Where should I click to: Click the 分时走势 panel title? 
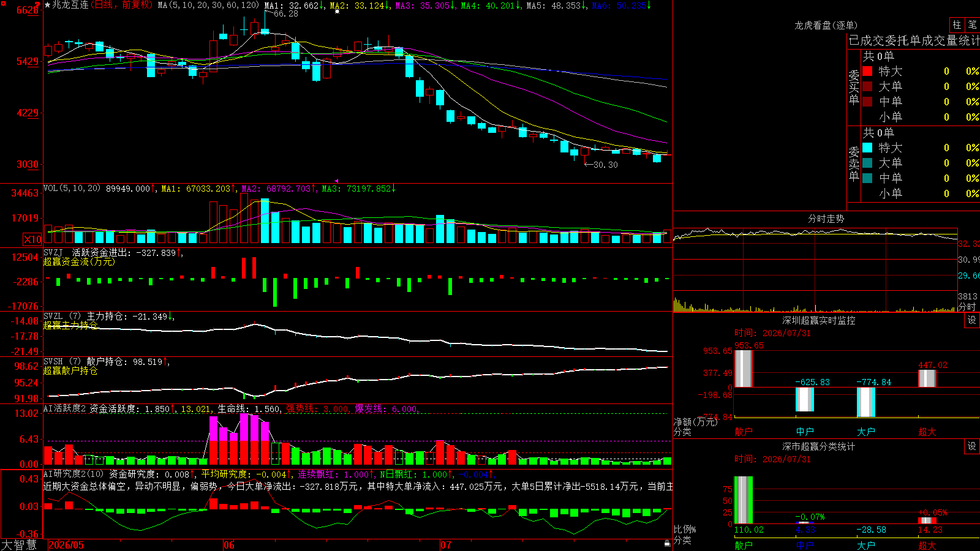point(826,219)
